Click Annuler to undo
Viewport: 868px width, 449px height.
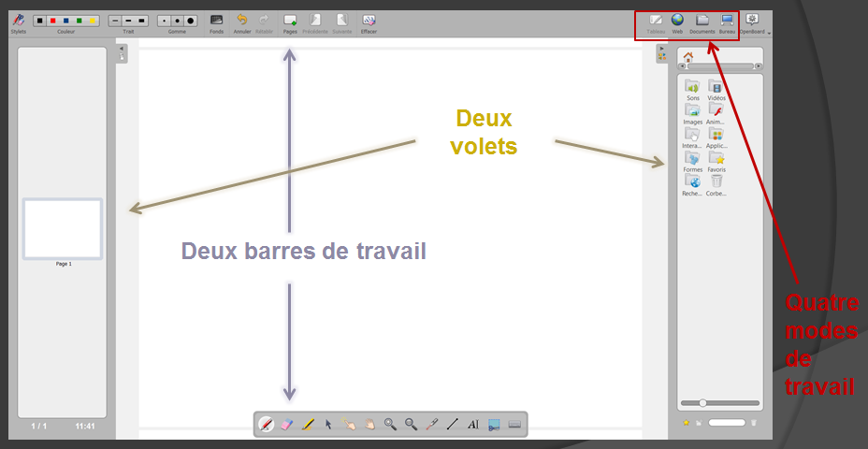coord(241,22)
